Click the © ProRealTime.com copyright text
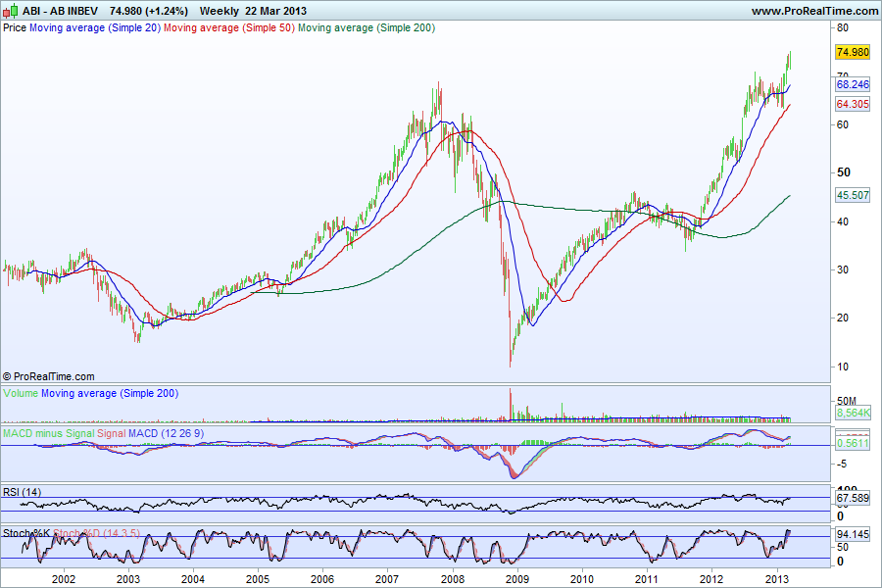The width and height of the screenshot is (882, 588). coord(49,376)
